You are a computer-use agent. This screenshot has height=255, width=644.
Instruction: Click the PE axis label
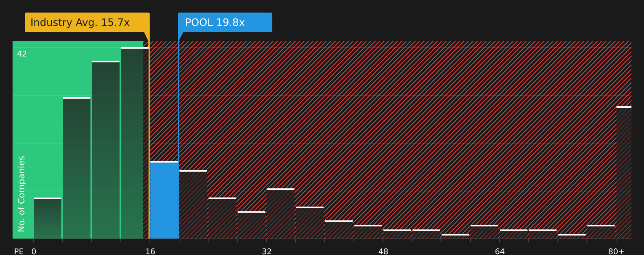pyautogui.click(x=19, y=251)
